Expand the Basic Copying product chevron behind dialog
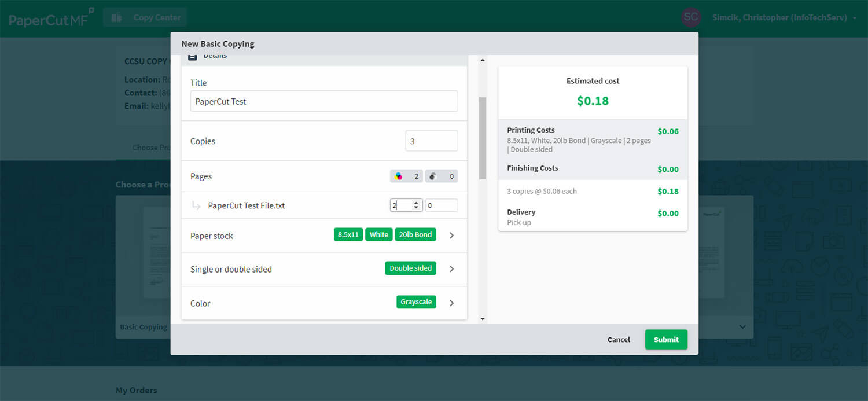This screenshot has width=868, height=401. (x=742, y=327)
